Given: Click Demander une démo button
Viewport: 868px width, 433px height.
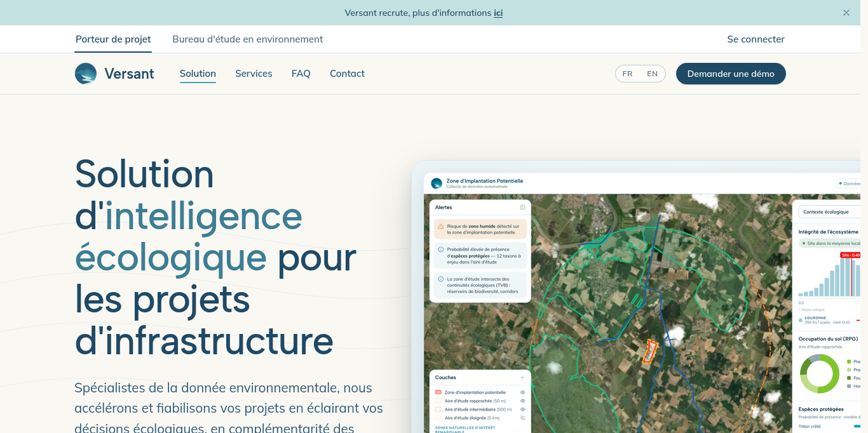Looking at the screenshot, I should coord(731,74).
